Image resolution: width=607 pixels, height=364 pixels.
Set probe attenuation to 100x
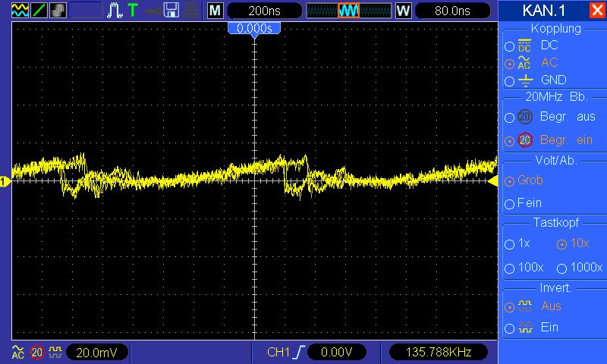(510, 268)
